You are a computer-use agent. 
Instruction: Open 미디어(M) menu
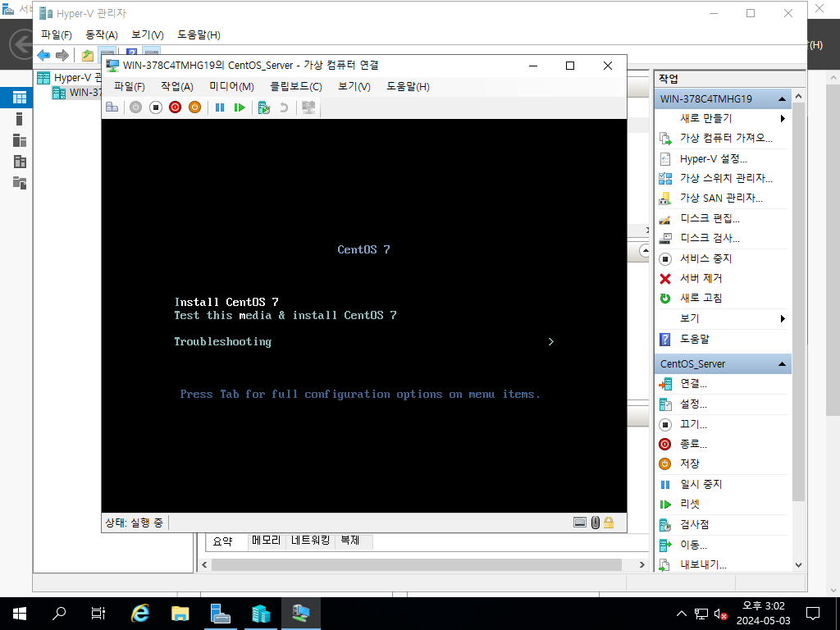(231, 86)
